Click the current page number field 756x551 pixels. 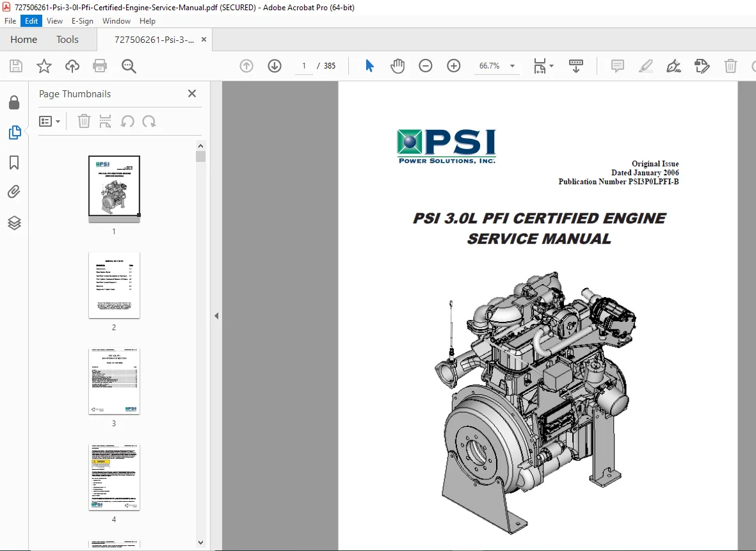[x=304, y=66]
